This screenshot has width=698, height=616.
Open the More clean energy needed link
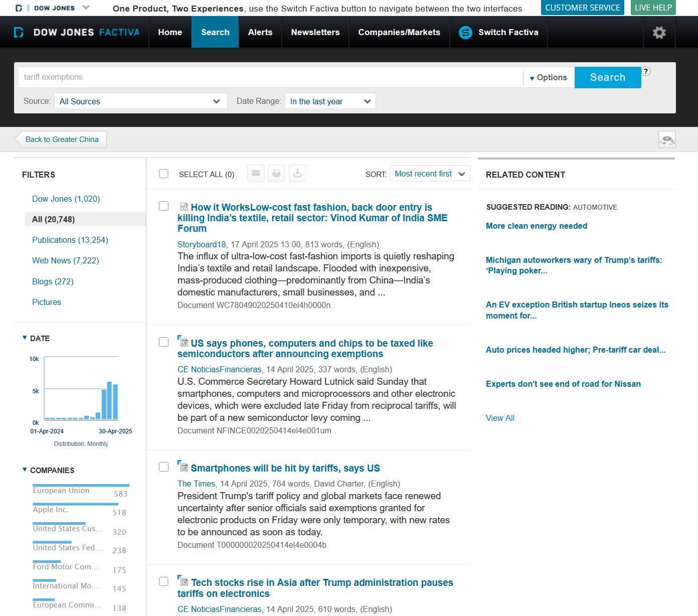(x=537, y=226)
